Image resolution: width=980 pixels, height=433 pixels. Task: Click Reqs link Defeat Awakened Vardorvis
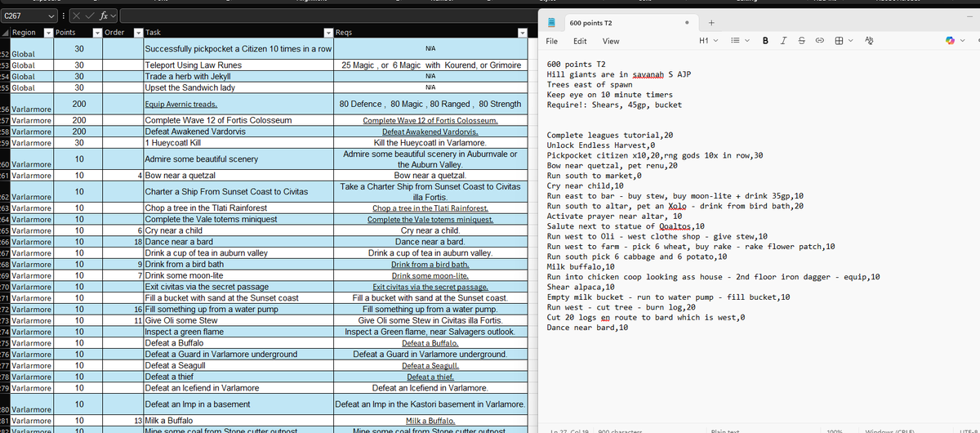pos(430,132)
